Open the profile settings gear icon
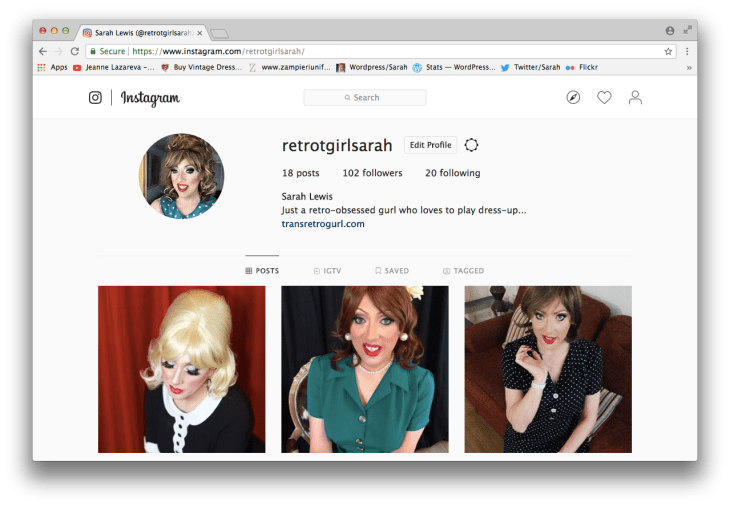Screen dimensions: 730x506 (x=471, y=145)
